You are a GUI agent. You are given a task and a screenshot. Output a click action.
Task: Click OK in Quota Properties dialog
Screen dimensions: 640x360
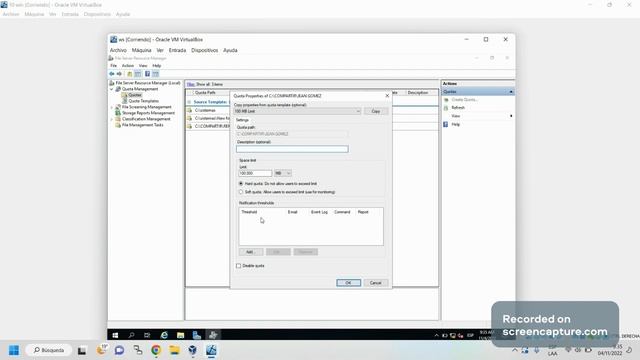tap(348, 283)
